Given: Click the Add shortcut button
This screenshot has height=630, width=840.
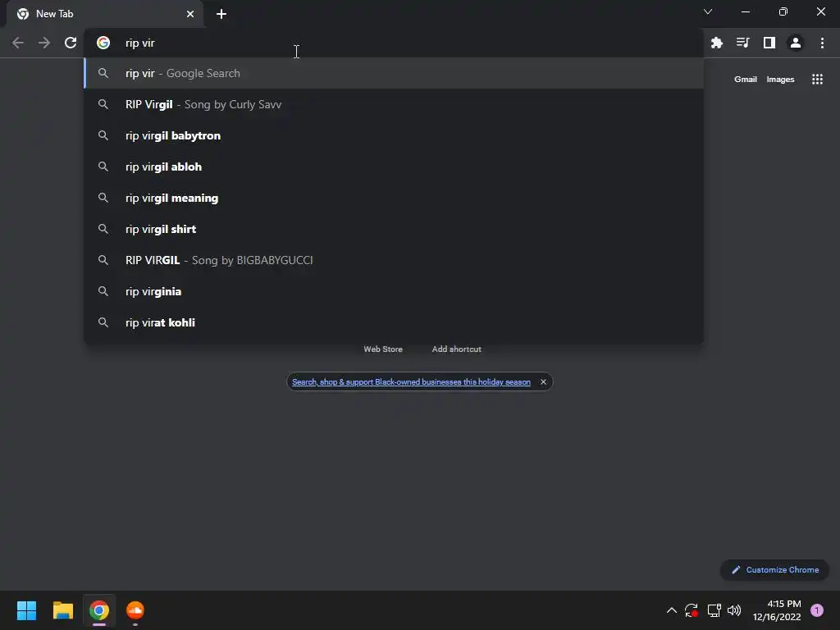Looking at the screenshot, I should coord(456,349).
